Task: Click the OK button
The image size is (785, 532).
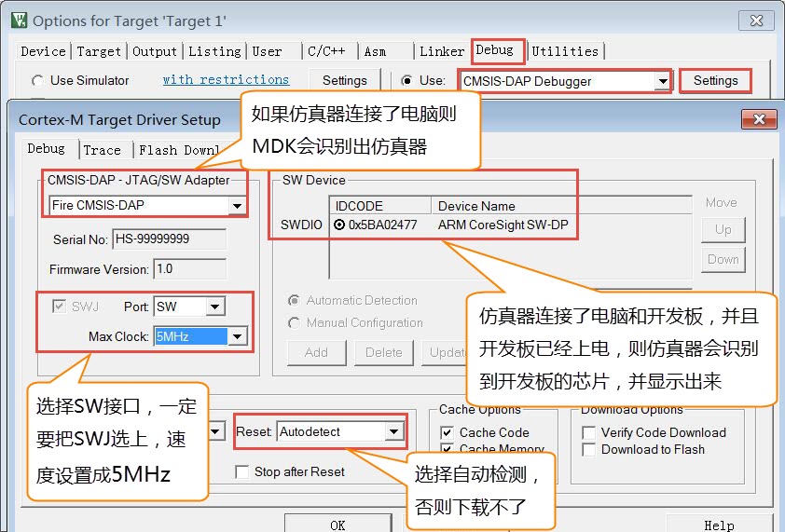Action: click(337, 524)
